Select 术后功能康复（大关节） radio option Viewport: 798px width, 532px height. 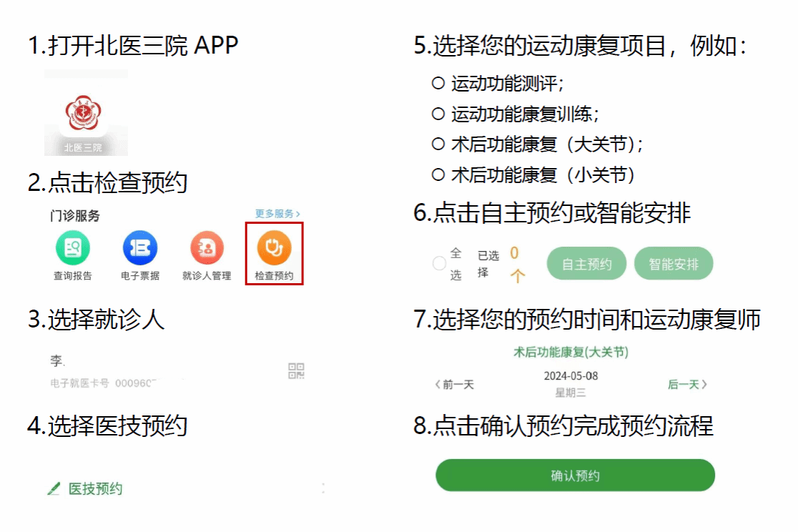[438, 144]
